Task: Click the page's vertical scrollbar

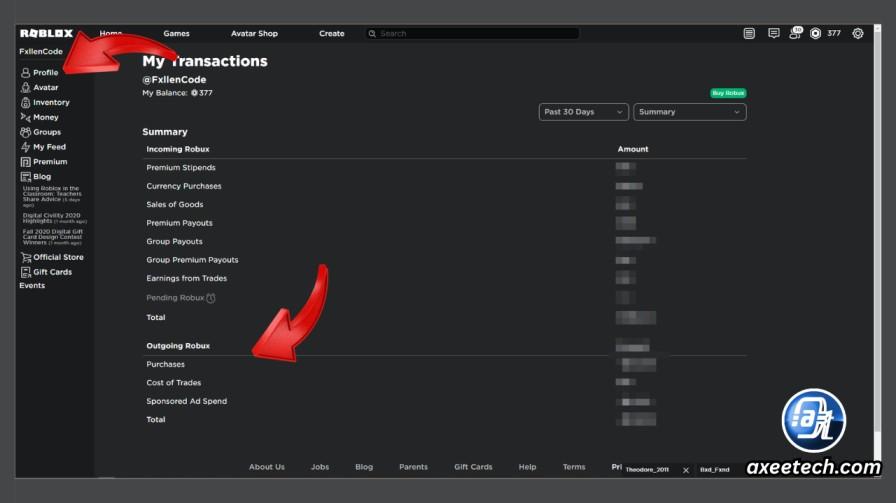Action: tap(877, 229)
